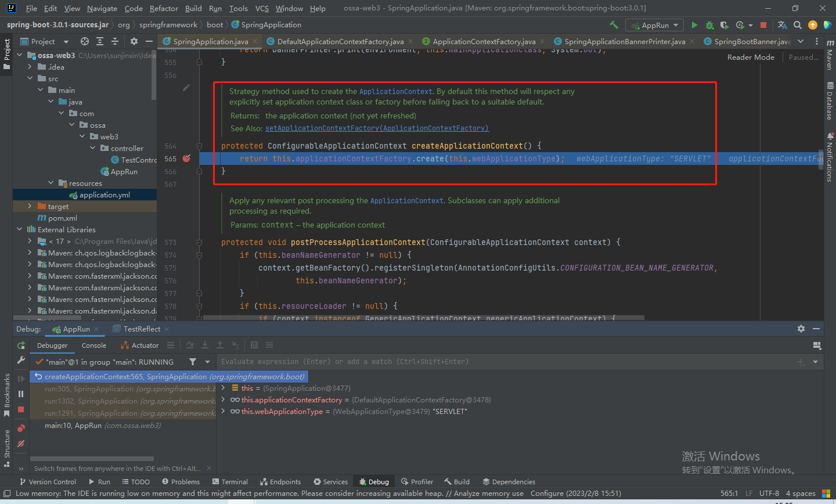The height and width of the screenshot is (504, 836).
Task: Open Debug panel gear settings
Action: click(801, 329)
